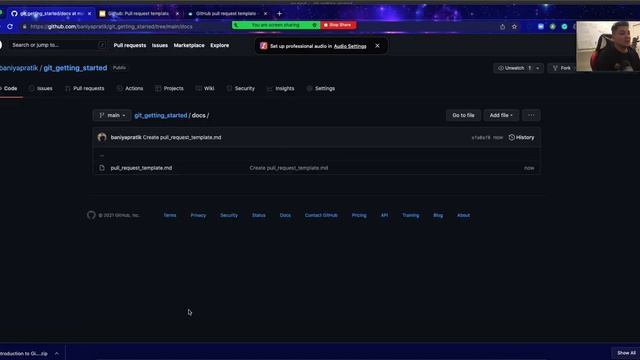Open git_getting_started repository title link

(x=75, y=68)
